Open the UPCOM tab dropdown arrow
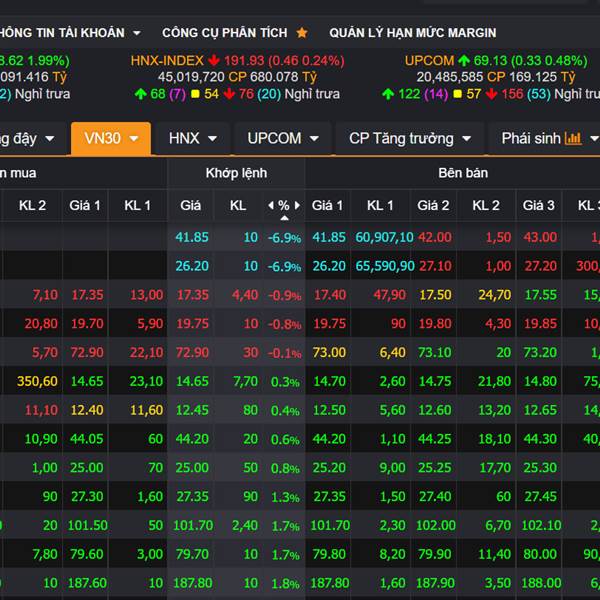The width and height of the screenshot is (600, 600). tap(314, 139)
